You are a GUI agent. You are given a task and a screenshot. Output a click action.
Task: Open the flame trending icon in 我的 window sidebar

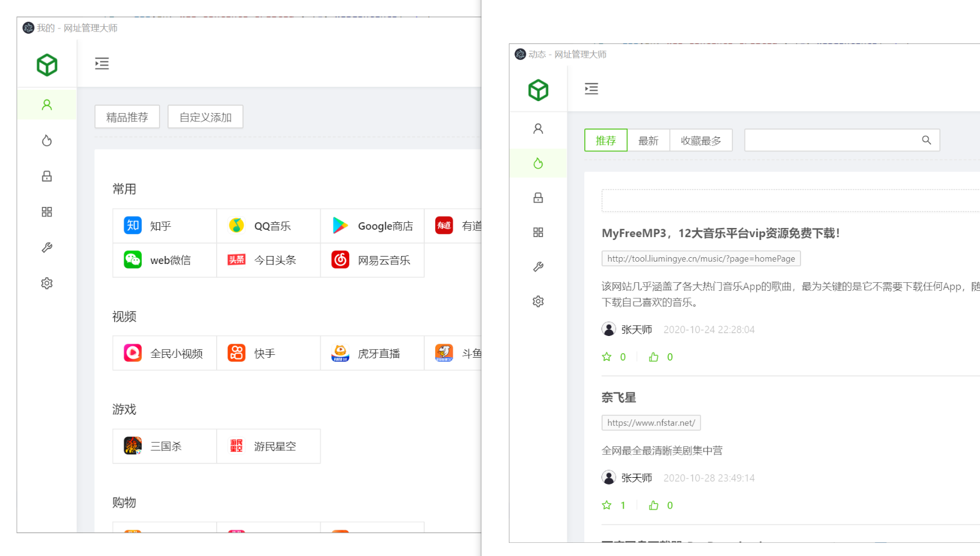[47, 141]
